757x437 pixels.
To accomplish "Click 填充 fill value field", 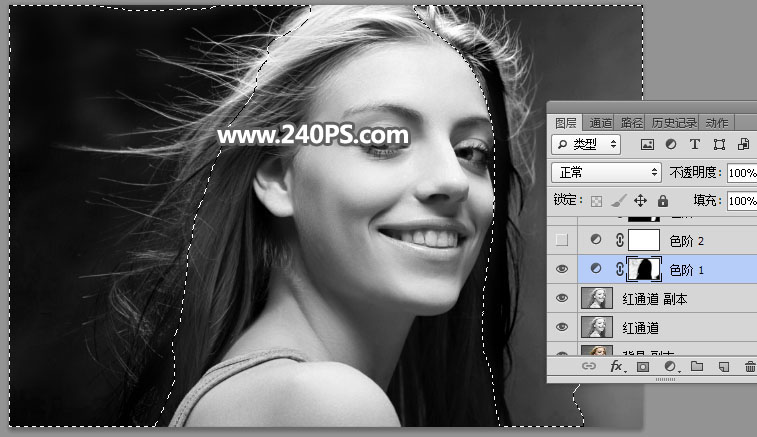I will click(742, 200).
